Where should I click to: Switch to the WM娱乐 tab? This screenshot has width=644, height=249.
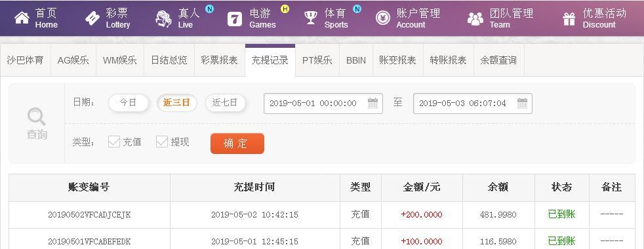pyautogui.click(x=120, y=60)
